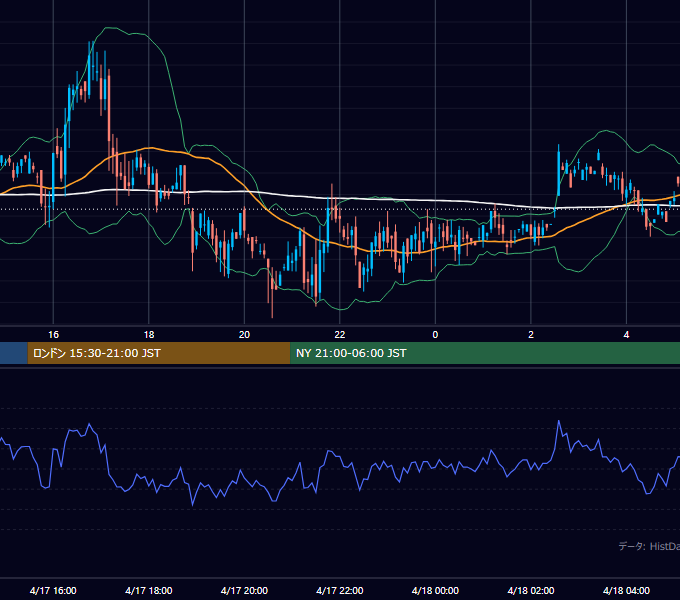The image size is (680, 600).
Task: Click the London session bar 15:30-21:00 JST
Action: click(159, 353)
